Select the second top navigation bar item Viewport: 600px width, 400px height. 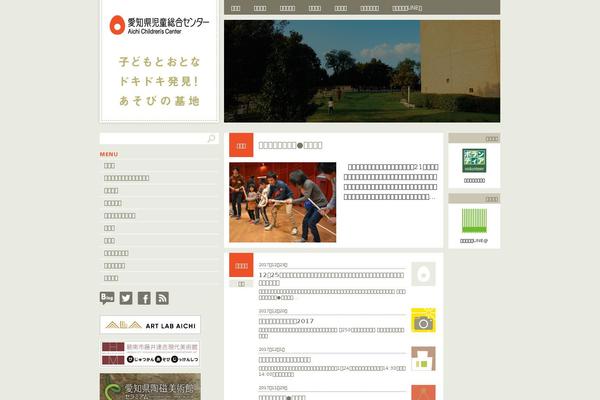pos(260,8)
